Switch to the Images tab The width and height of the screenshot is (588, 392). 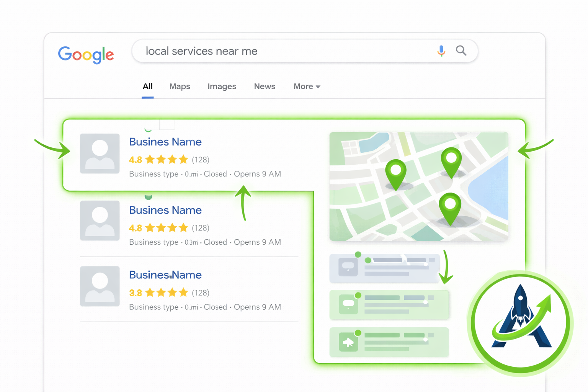pyautogui.click(x=222, y=86)
